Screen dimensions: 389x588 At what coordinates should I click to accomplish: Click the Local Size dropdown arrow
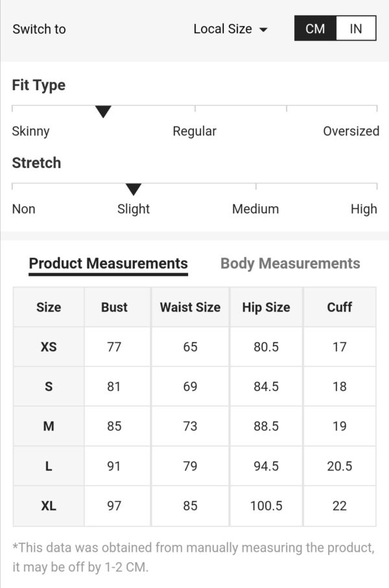(x=263, y=30)
